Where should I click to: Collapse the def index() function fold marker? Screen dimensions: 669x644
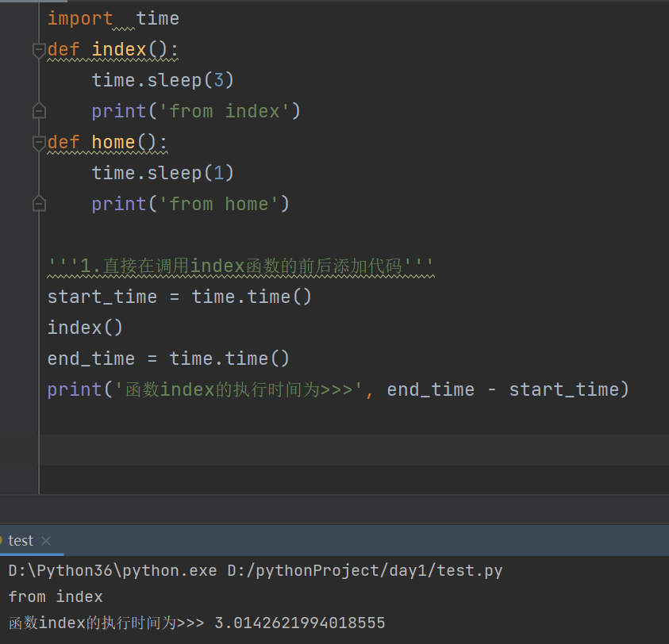point(39,50)
